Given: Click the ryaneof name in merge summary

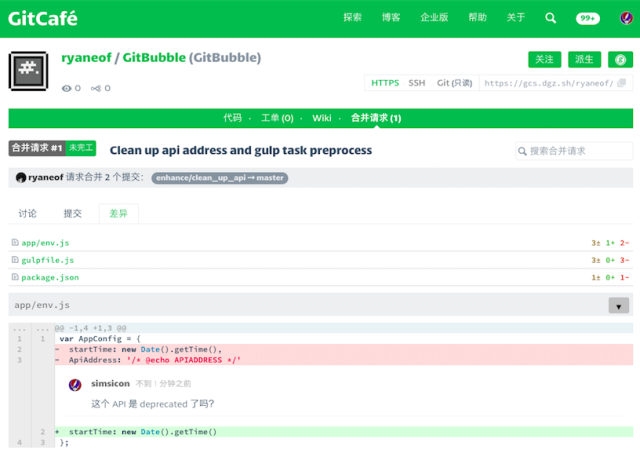Looking at the screenshot, I should [x=46, y=178].
